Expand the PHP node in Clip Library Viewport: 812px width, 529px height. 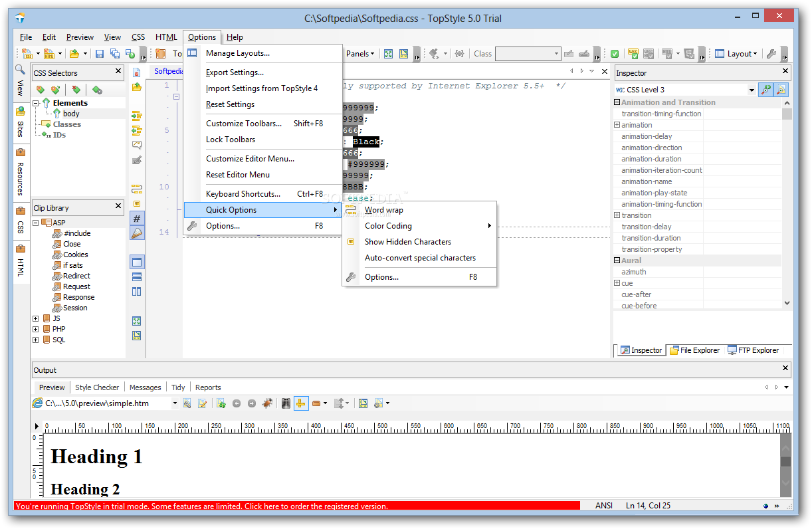[x=36, y=329]
